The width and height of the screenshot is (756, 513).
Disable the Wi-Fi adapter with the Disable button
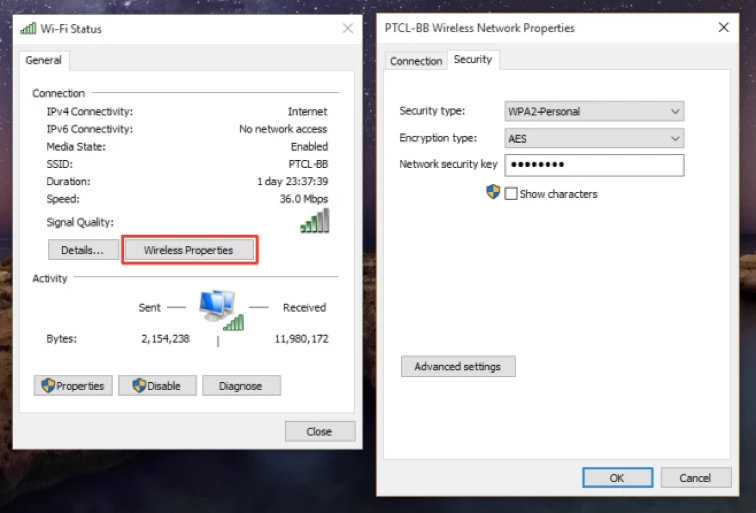tap(157, 386)
